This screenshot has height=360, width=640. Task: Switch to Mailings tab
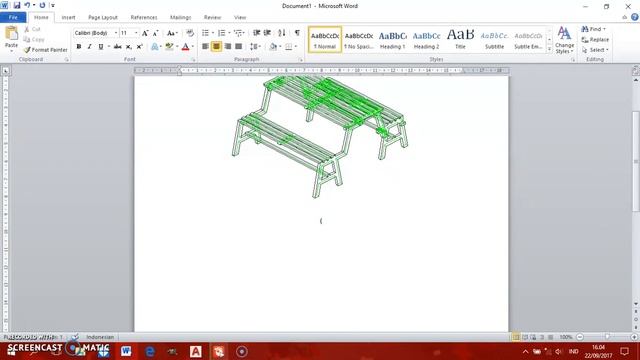[180, 18]
